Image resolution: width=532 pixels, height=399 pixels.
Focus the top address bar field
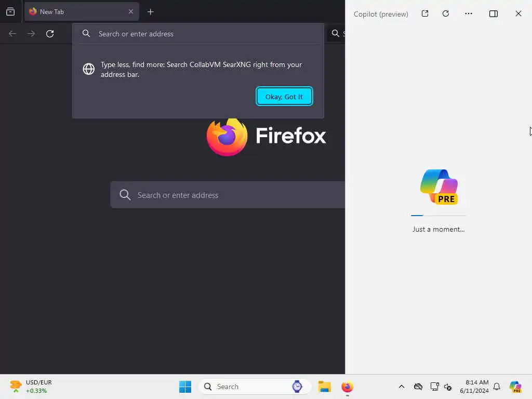point(198,34)
